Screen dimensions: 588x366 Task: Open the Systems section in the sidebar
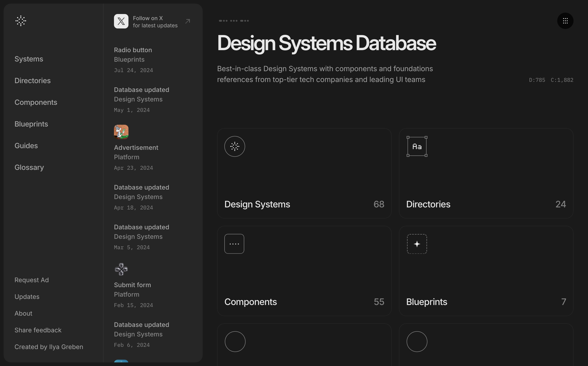[x=28, y=59]
